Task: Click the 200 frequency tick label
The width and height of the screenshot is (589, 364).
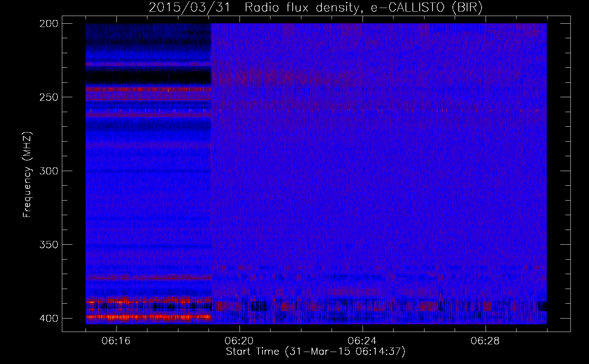Action: point(49,24)
